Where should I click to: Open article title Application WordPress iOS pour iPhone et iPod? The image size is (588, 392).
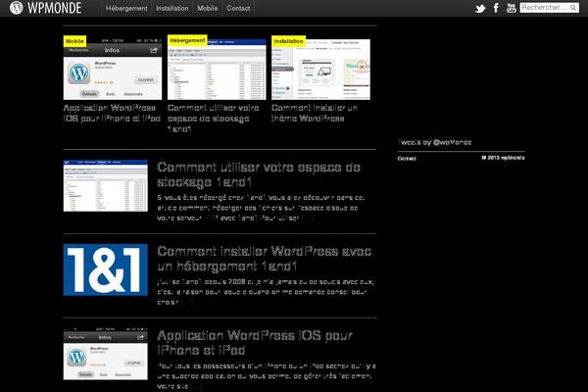(255, 342)
